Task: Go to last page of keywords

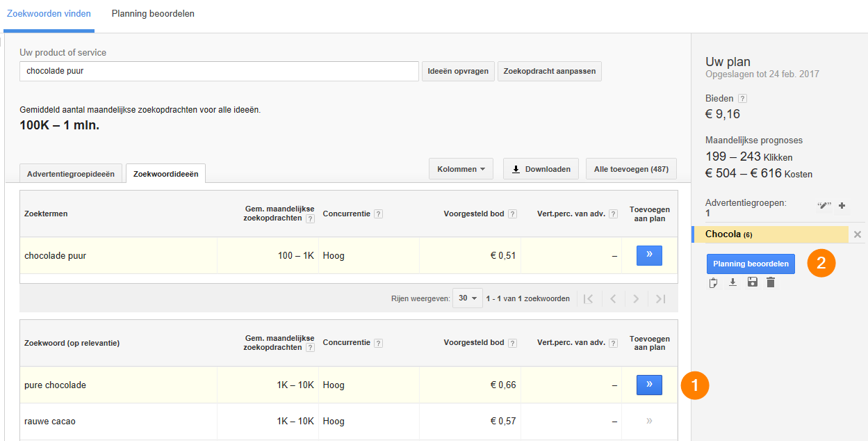Action: click(x=660, y=298)
